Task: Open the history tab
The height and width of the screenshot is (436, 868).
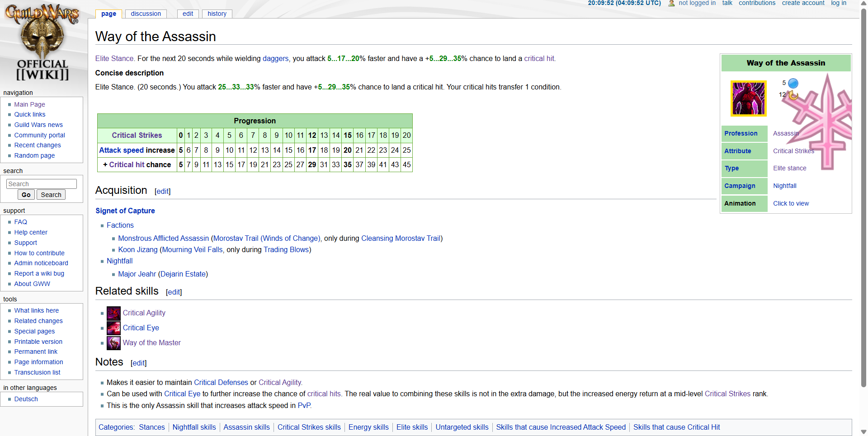Action: coord(217,14)
